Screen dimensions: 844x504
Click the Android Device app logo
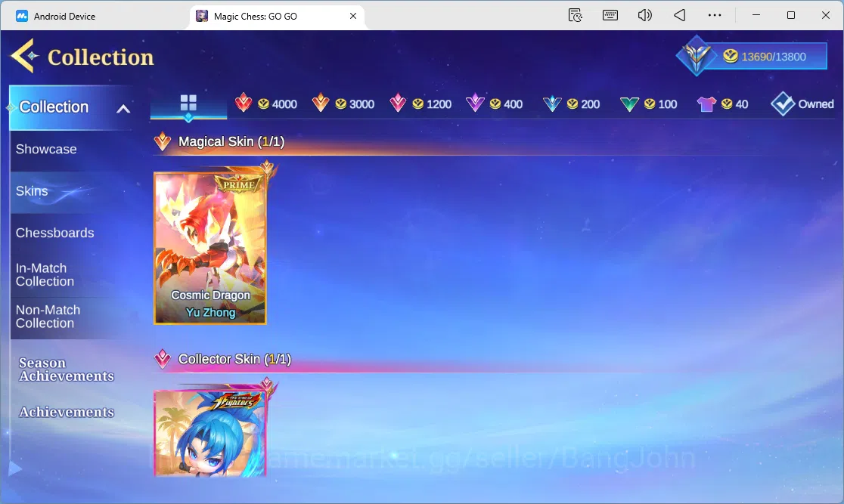click(22, 16)
